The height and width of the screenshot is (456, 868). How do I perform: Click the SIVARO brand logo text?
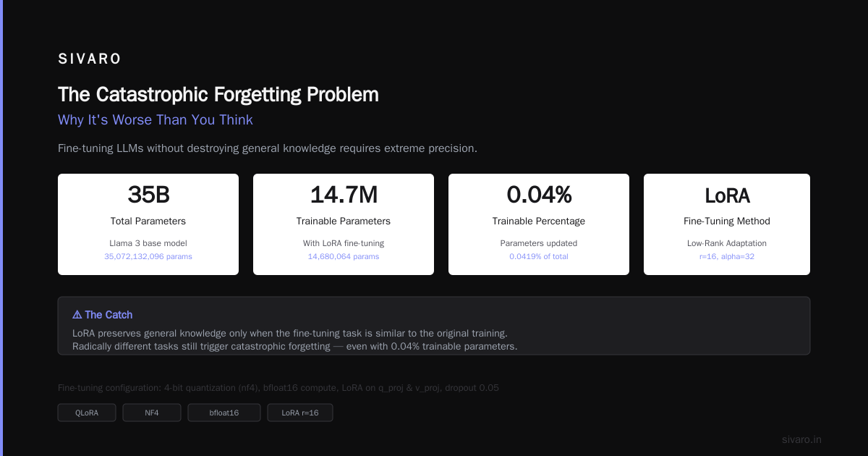coord(90,59)
